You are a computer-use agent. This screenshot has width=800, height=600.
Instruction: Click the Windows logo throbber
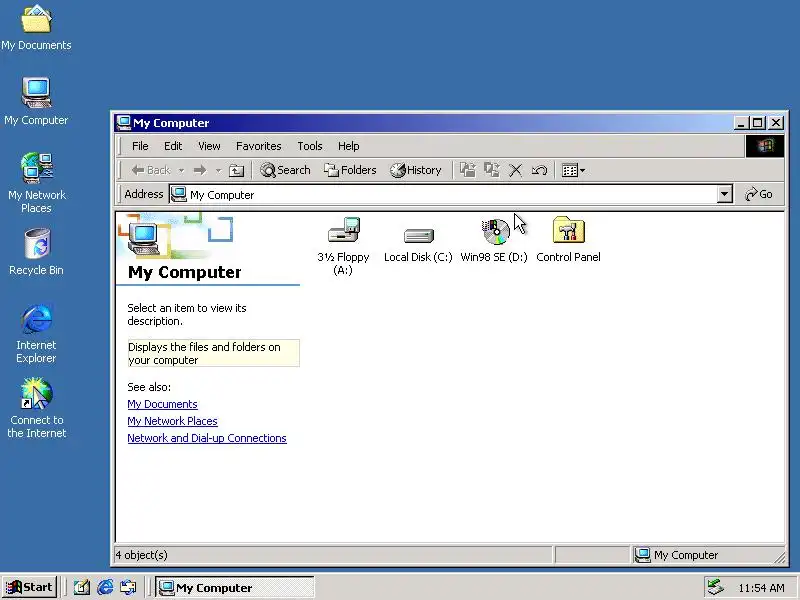pos(765,146)
